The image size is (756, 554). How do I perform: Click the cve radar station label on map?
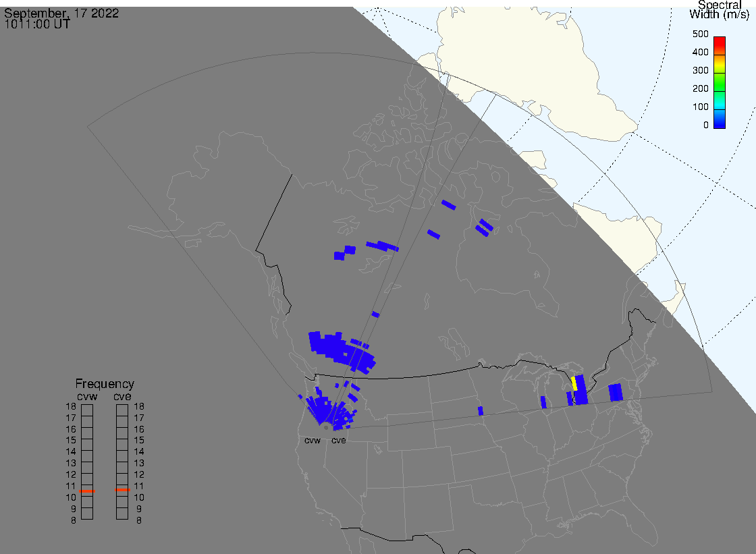[x=338, y=441]
